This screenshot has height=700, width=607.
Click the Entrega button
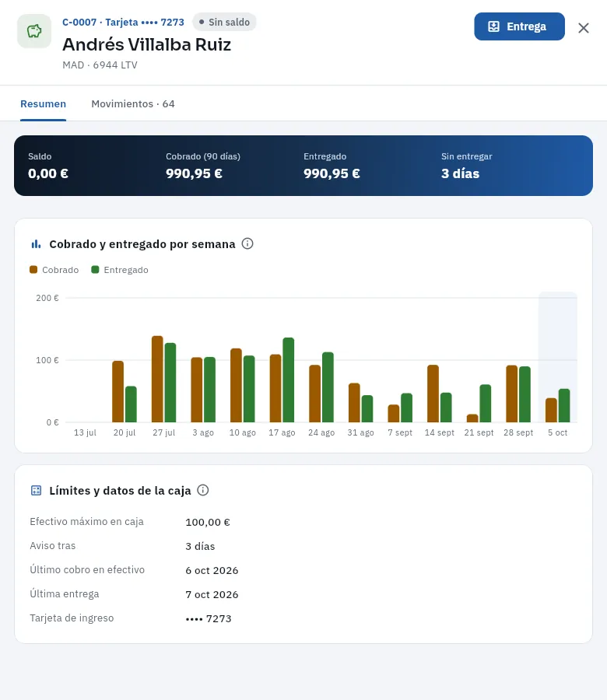[x=519, y=26]
